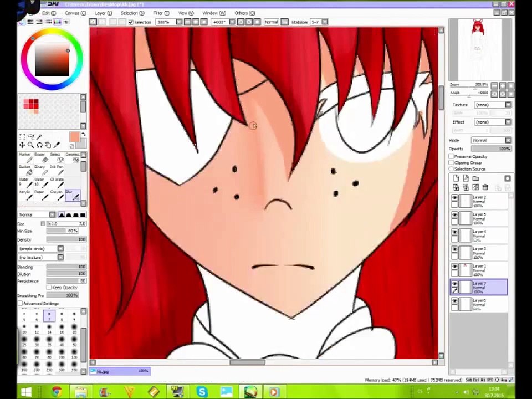532x399 pixels.
Task: Open the no texture brush dropdown
Action: tap(41, 257)
